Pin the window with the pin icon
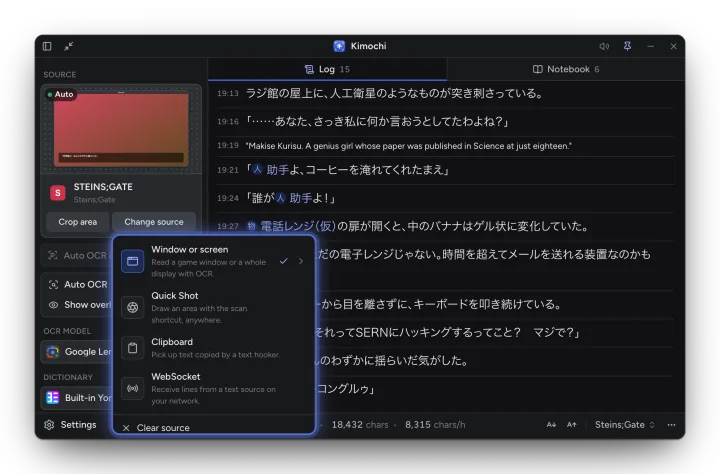 627,46
